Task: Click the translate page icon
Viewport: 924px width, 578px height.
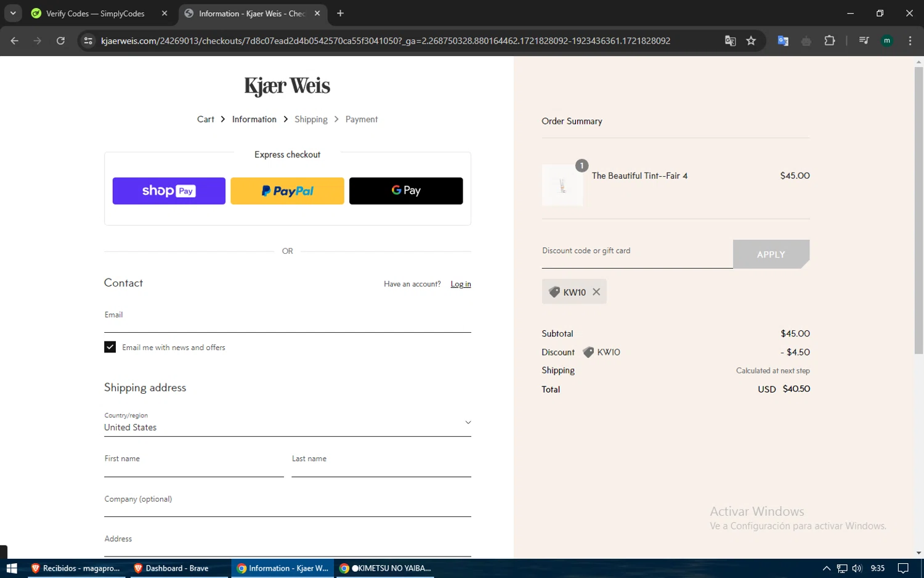Action: (x=731, y=41)
